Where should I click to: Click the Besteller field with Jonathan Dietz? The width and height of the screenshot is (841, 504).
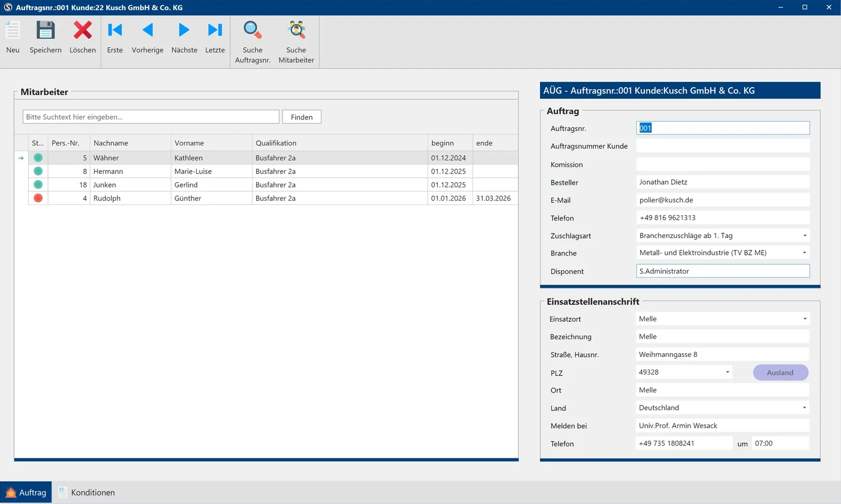click(x=723, y=182)
